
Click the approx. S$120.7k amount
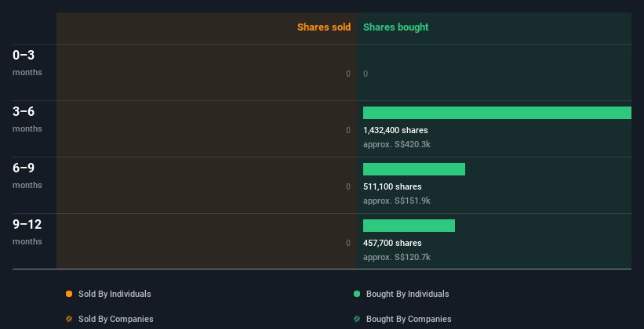[397, 257]
